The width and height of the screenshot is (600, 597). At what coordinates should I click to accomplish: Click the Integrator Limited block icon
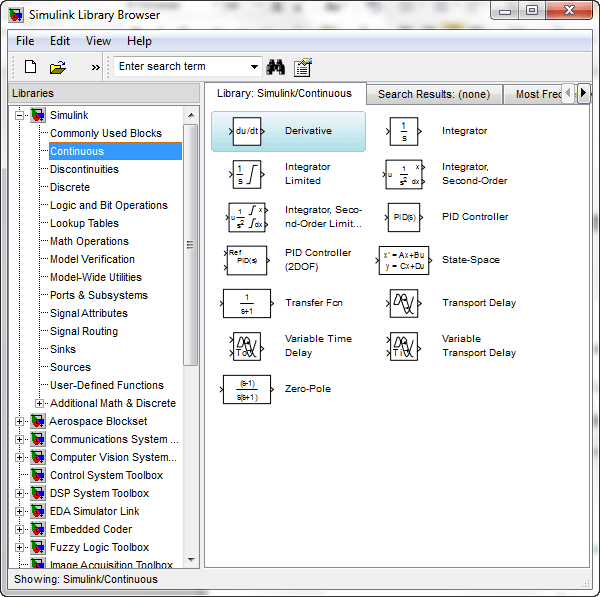pos(246,174)
